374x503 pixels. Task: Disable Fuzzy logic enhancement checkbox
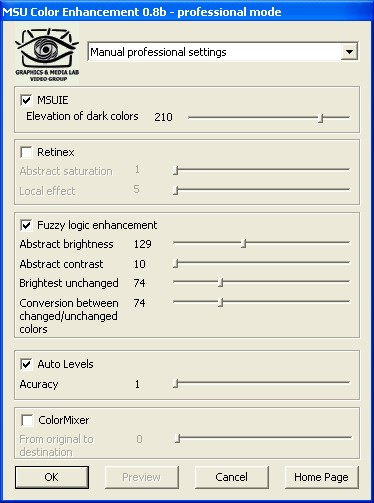click(26, 225)
